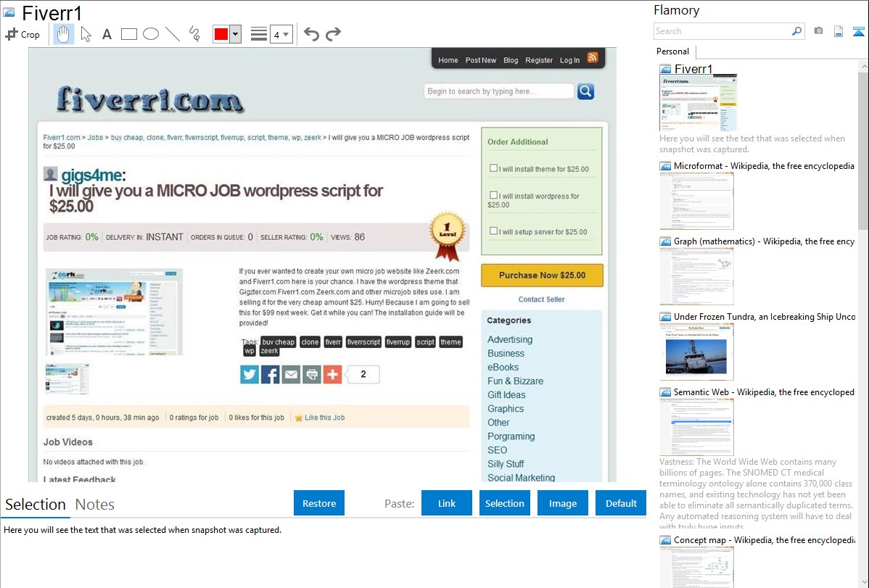
Task: Select the arrow pointer tool
Action: (86, 34)
